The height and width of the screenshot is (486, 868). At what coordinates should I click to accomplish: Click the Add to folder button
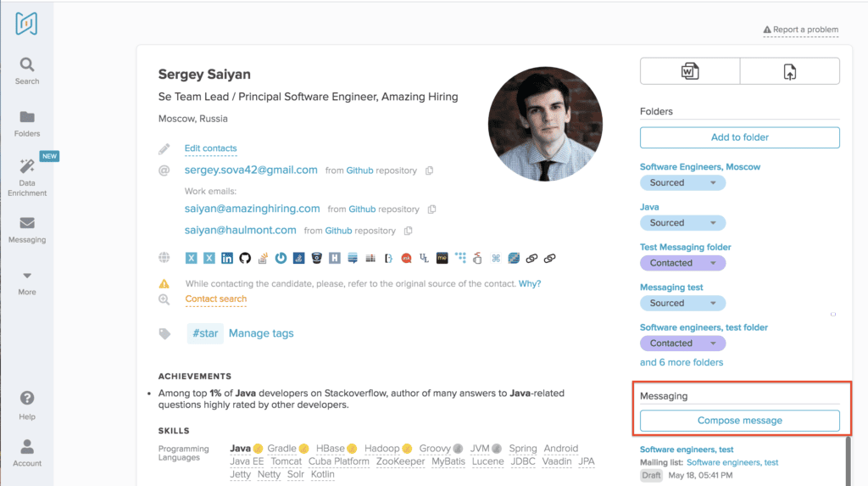pyautogui.click(x=739, y=137)
